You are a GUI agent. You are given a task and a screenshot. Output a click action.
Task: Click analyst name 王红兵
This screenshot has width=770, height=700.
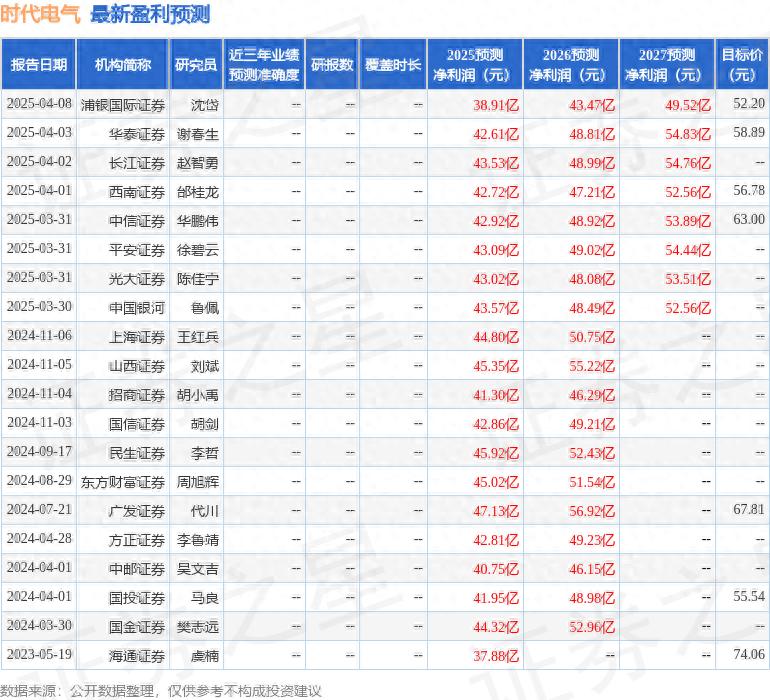point(198,336)
